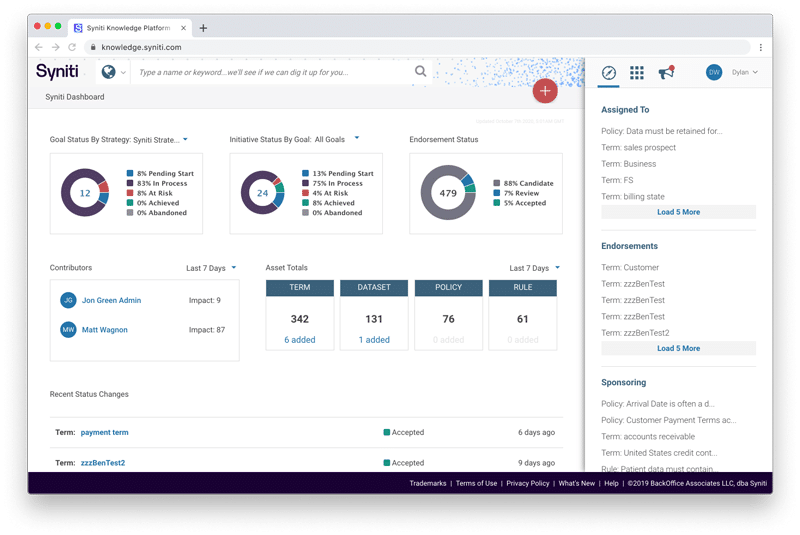
Task: Click the search magnifier icon
Action: click(421, 72)
